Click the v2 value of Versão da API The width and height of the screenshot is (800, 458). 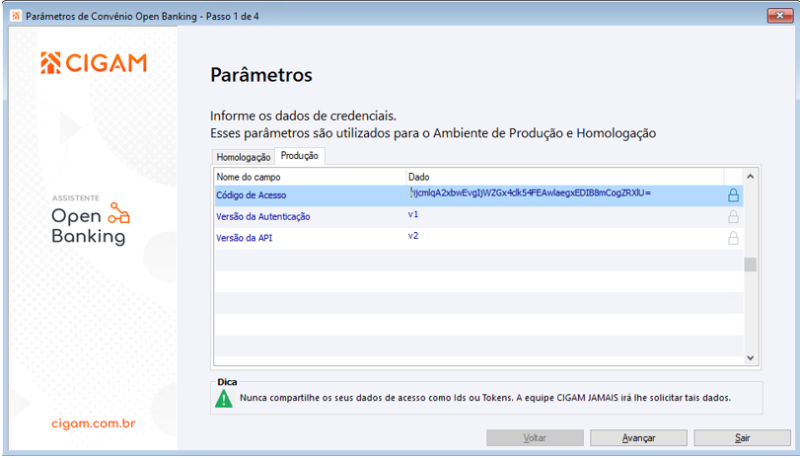(413, 236)
